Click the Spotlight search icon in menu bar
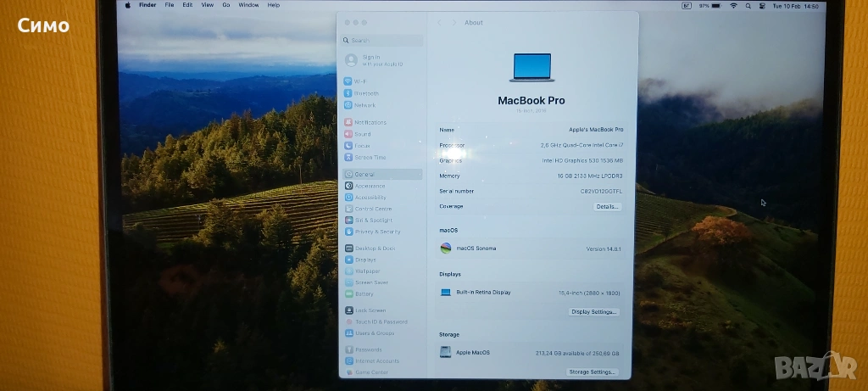The height and width of the screenshot is (391, 868). coord(748,6)
